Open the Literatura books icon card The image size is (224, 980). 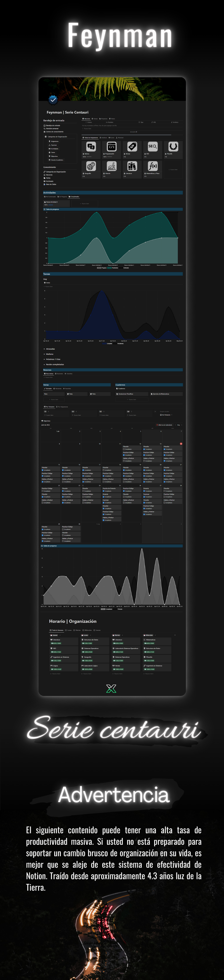pyautogui.click(x=132, y=166)
